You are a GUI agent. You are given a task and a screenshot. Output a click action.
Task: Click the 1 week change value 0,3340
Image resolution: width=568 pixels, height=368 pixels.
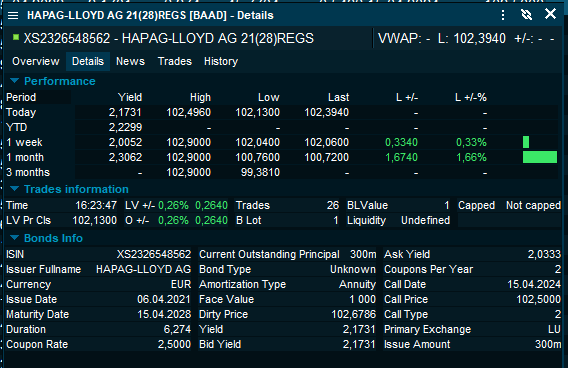(x=401, y=142)
